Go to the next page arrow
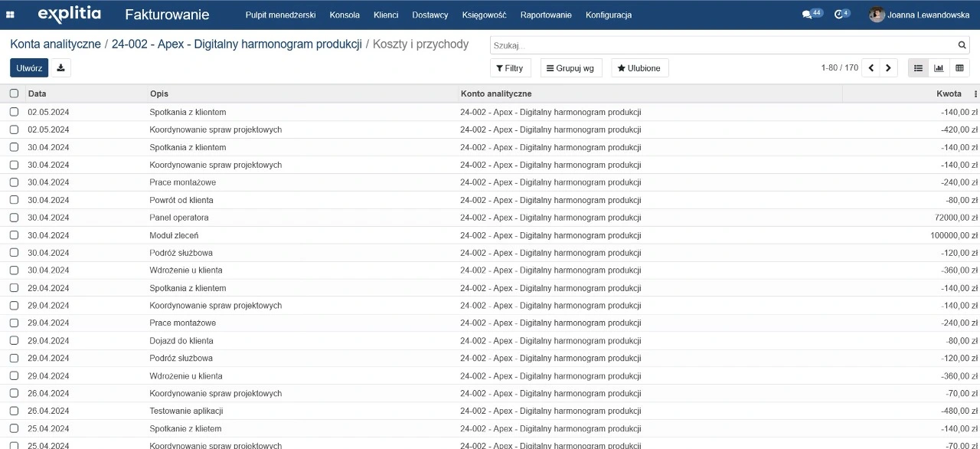Viewport: 980px width, 449px height. (x=888, y=68)
